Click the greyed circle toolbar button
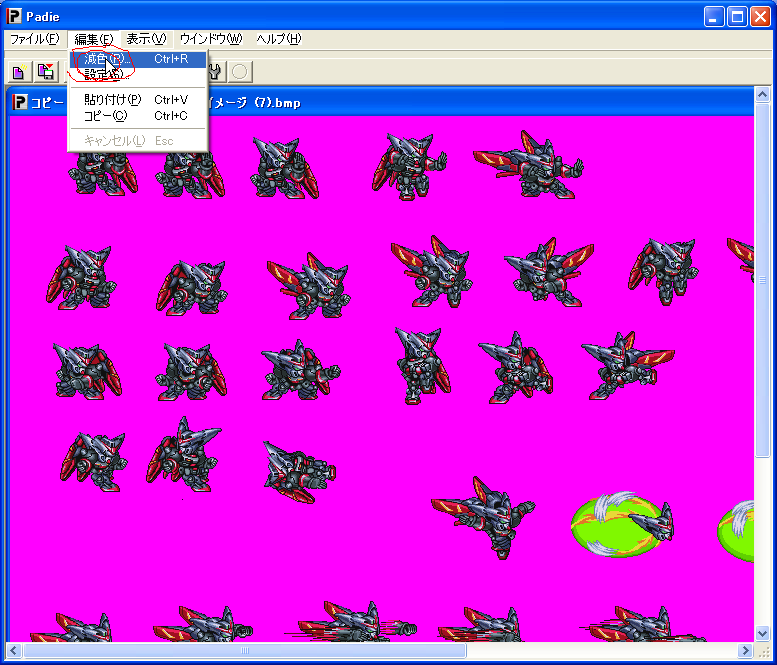The image size is (777, 665). [x=240, y=72]
